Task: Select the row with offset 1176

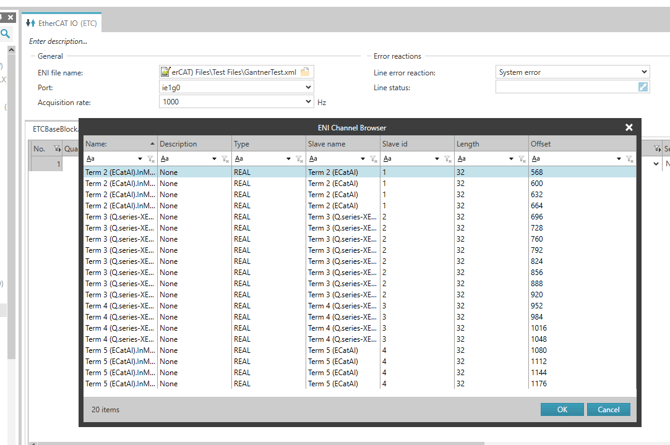Action: click(x=360, y=384)
